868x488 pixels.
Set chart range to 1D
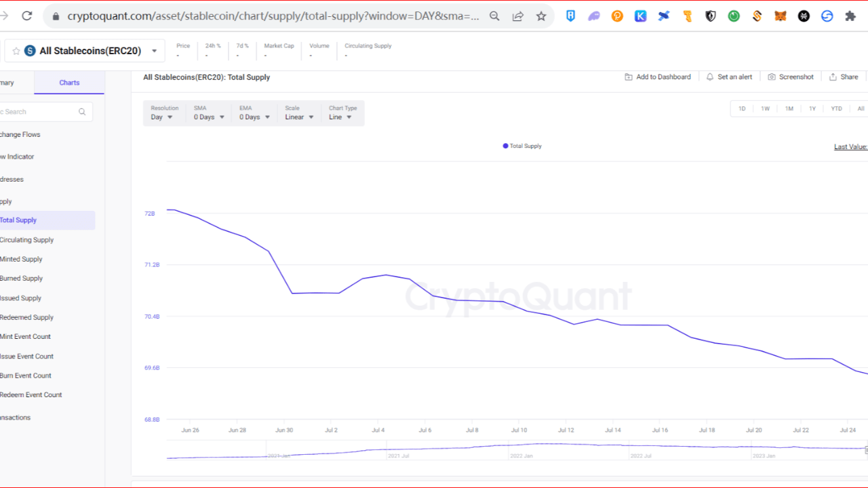[742, 108]
